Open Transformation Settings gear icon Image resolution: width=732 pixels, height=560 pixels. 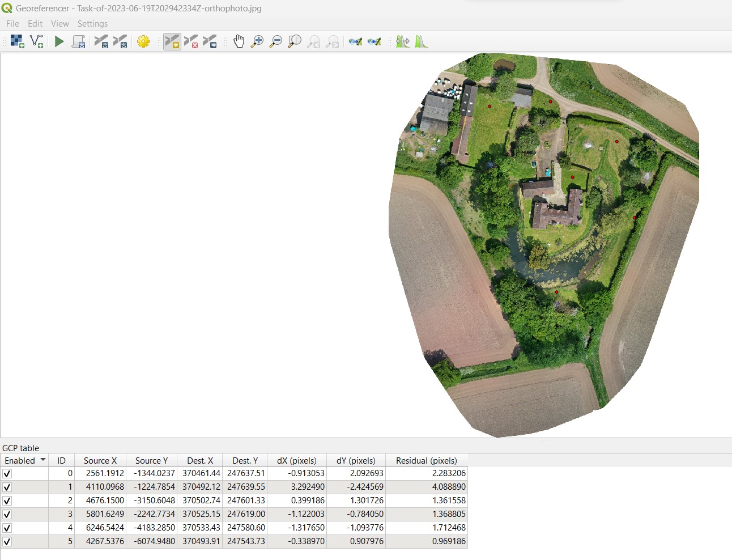[143, 41]
